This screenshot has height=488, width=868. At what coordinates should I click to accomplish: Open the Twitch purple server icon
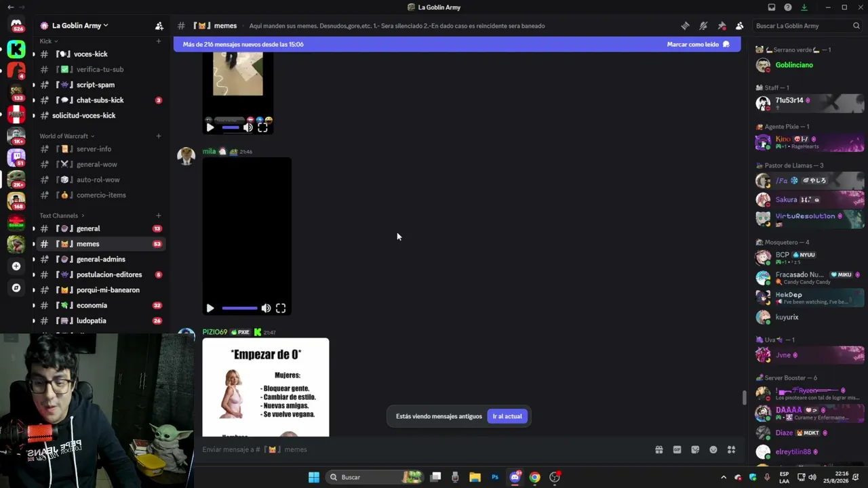click(x=16, y=157)
